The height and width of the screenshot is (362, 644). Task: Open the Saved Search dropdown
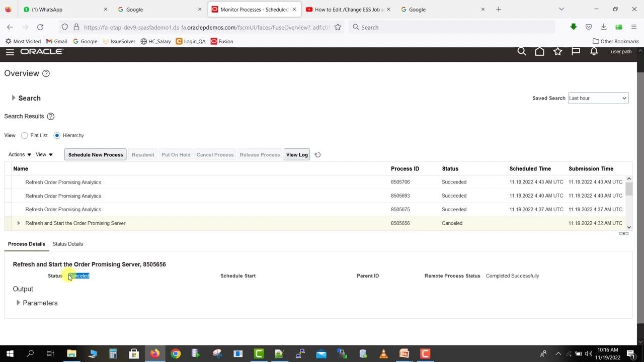(x=598, y=98)
